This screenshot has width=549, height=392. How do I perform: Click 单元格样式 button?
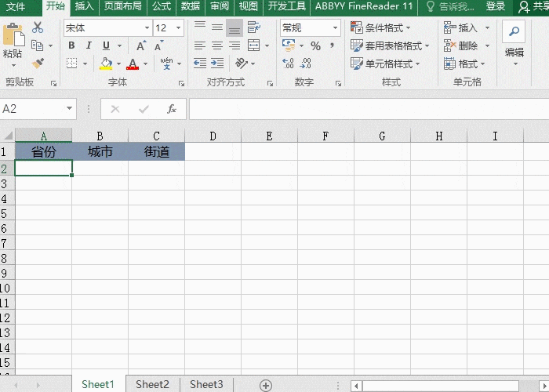385,64
